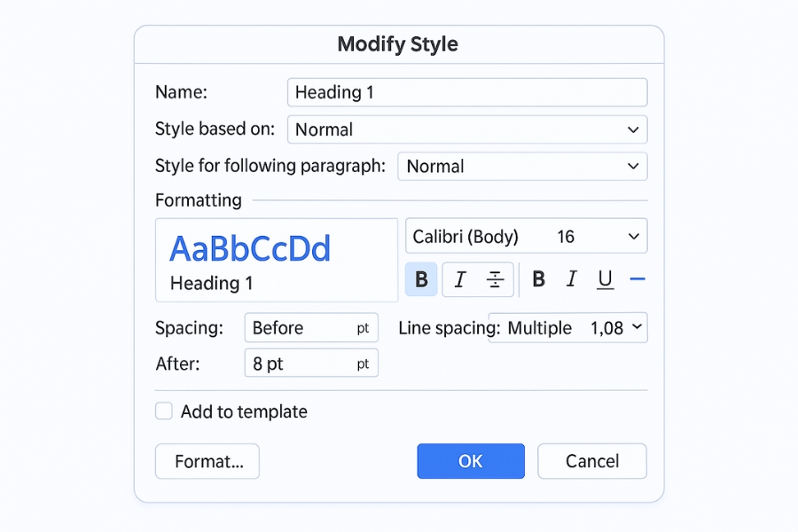Image resolution: width=798 pixels, height=532 pixels.
Task: Click the blue underline color dash
Action: pos(638,278)
